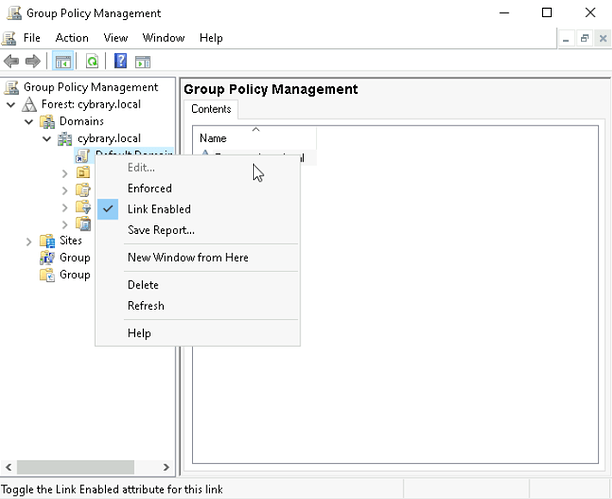The image size is (612, 499).
Task: Click the Domains folder icon in tree
Action: (x=47, y=121)
